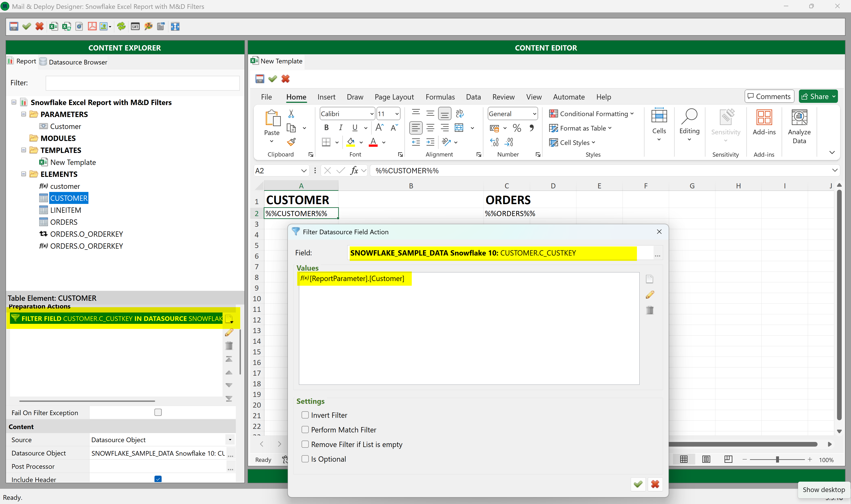Viewport: 851px width, 504px height.
Task: Toggle Underline formatting
Action: (355, 128)
